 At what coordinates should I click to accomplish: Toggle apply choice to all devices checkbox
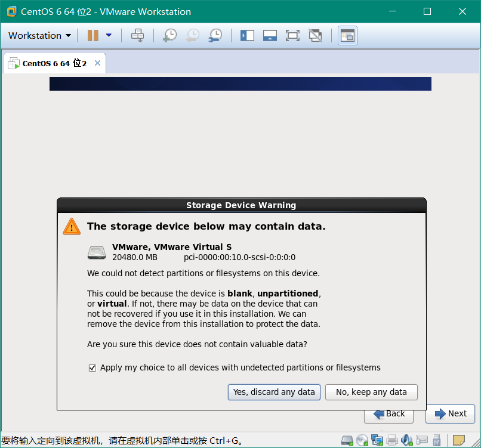click(92, 367)
